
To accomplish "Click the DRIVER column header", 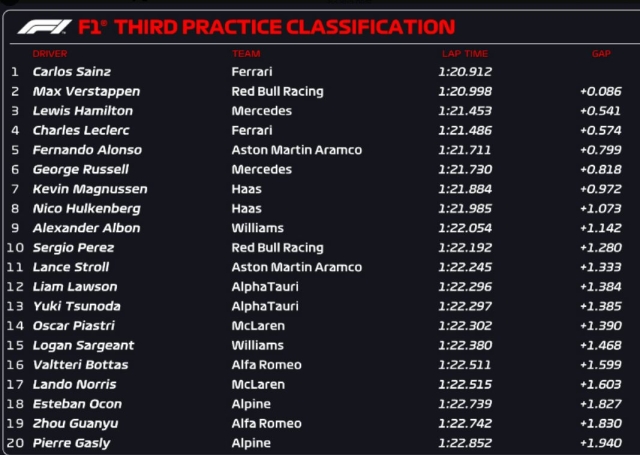I will 49,53.
